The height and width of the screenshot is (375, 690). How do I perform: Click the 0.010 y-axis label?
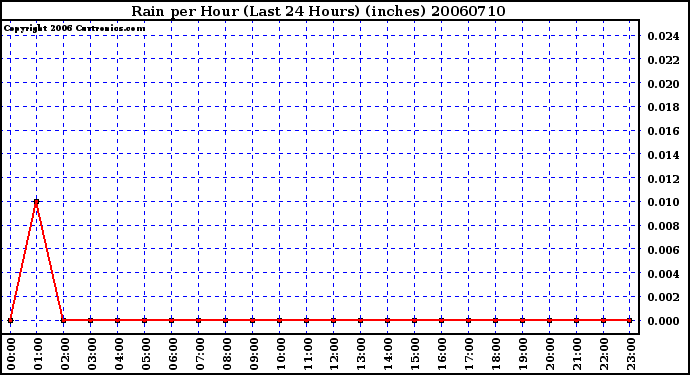click(663, 202)
